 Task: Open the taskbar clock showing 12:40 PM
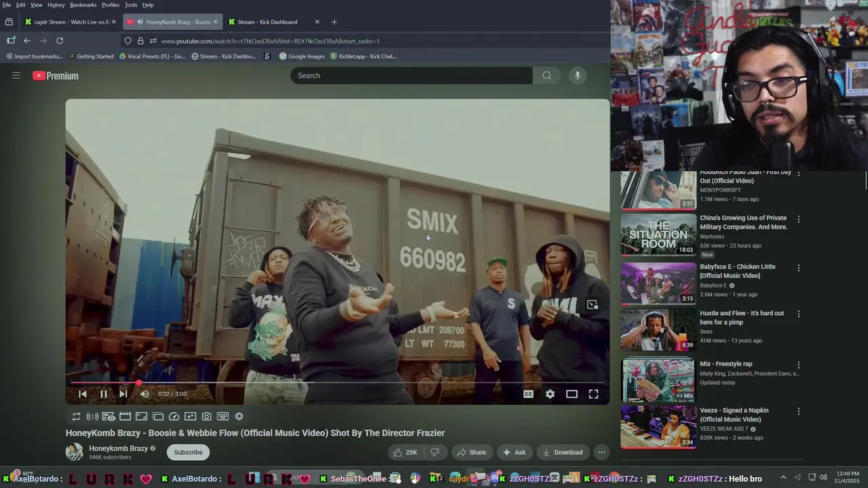[x=848, y=477]
